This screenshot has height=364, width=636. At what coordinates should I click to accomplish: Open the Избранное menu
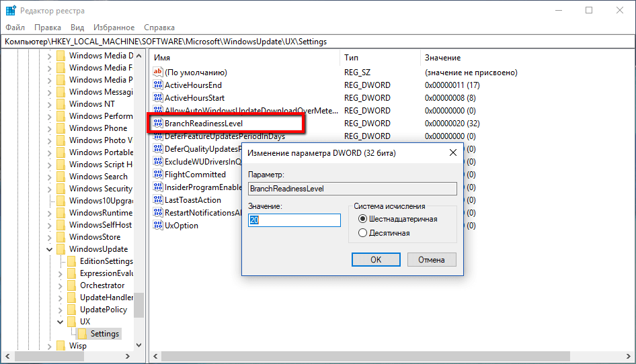114,28
